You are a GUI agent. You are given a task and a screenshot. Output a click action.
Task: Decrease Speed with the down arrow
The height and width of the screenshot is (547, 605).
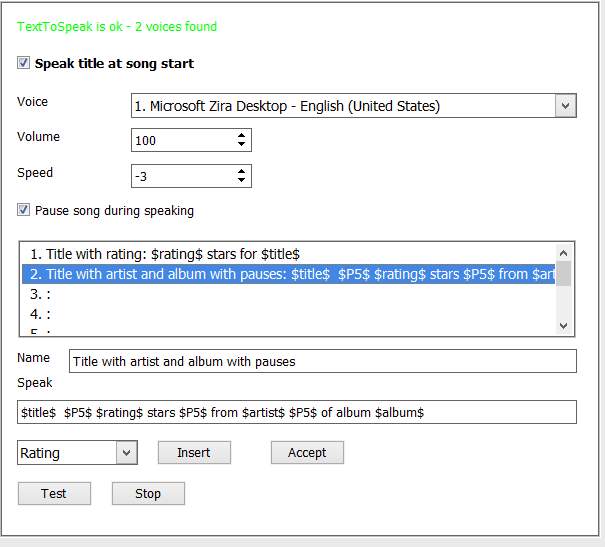click(x=242, y=180)
